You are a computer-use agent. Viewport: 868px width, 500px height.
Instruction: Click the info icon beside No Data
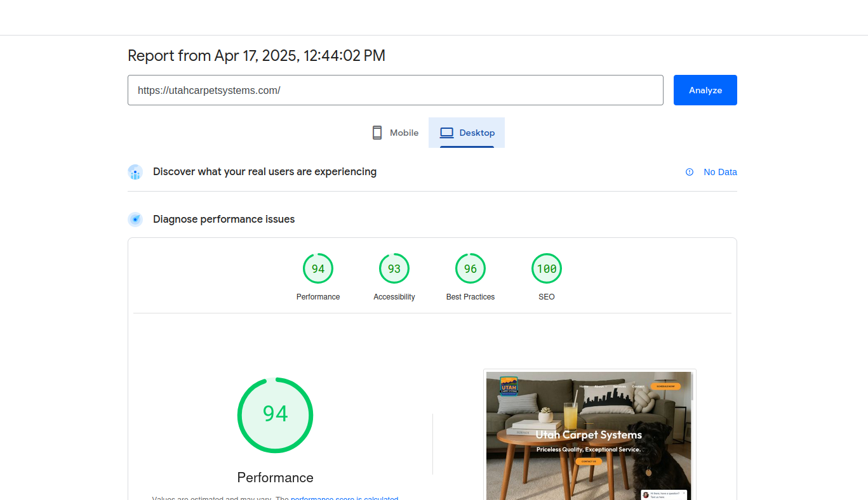tap(690, 172)
